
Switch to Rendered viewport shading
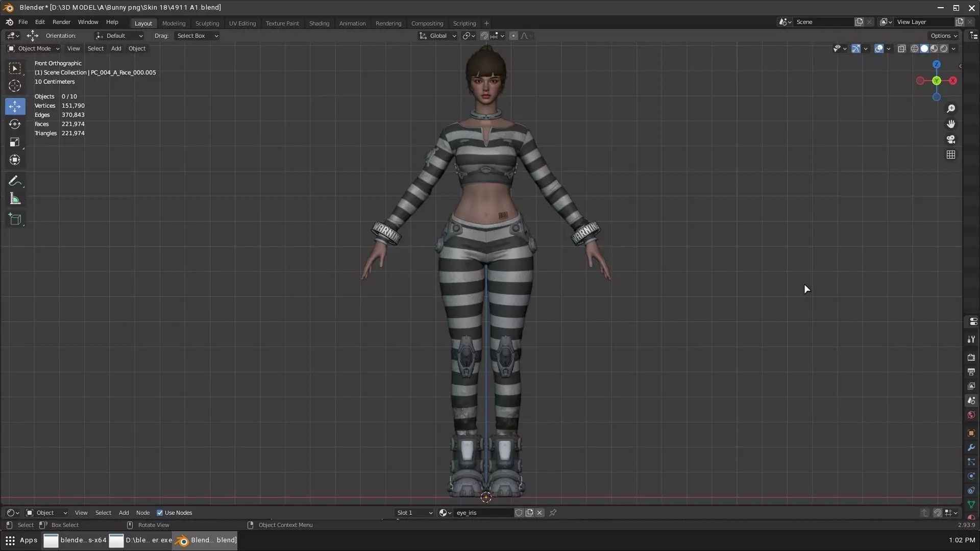[x=944, y=48]
